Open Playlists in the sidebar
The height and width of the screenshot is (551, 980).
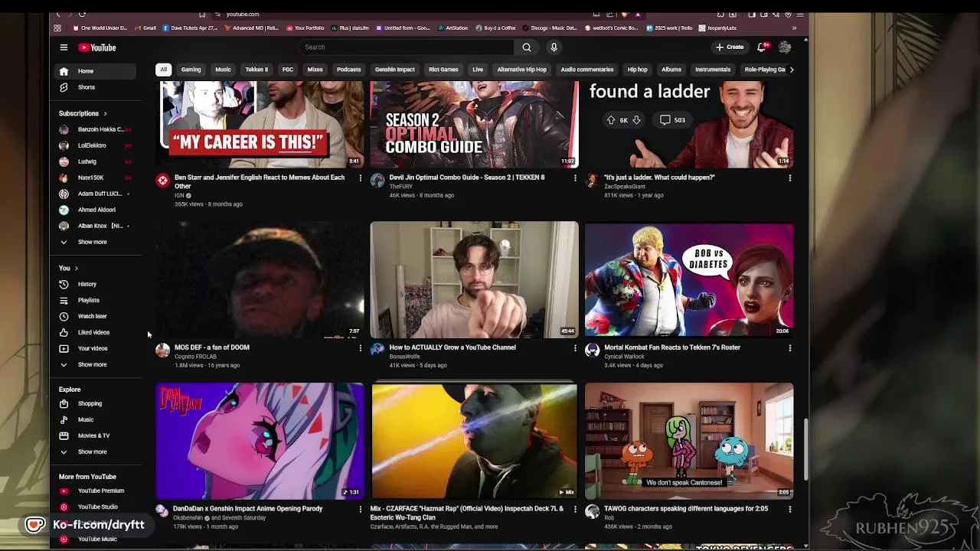tap(96, 300)
